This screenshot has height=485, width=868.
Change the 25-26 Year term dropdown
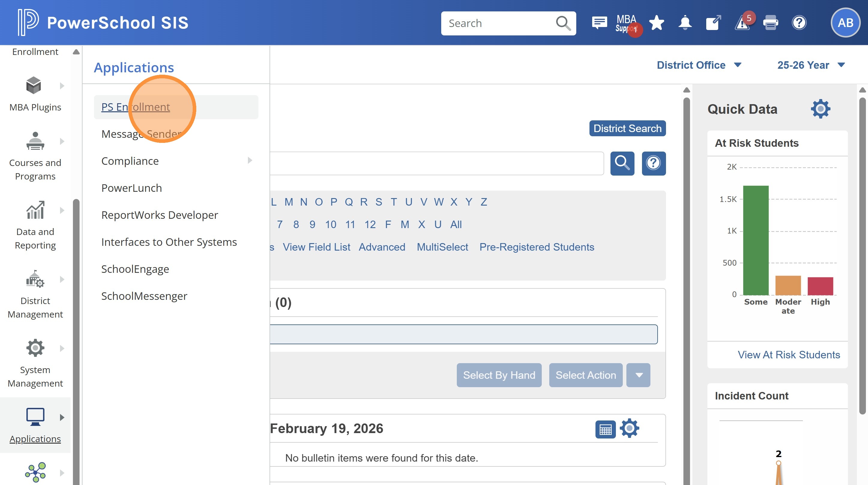810,65
